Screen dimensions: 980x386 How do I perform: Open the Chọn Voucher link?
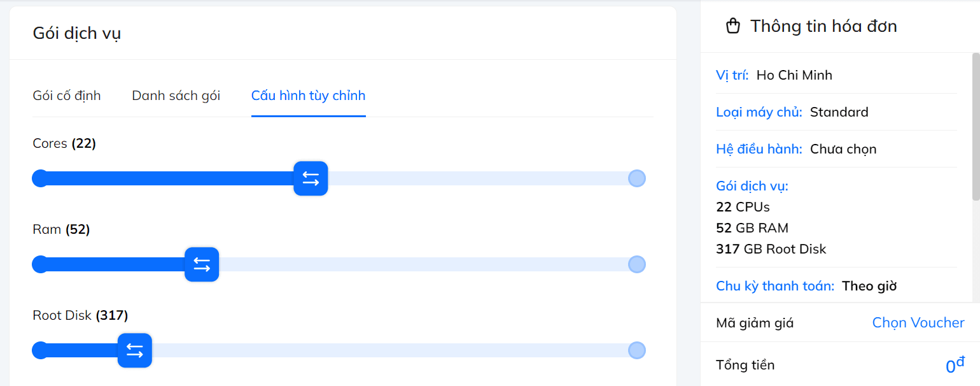(918, 323)
